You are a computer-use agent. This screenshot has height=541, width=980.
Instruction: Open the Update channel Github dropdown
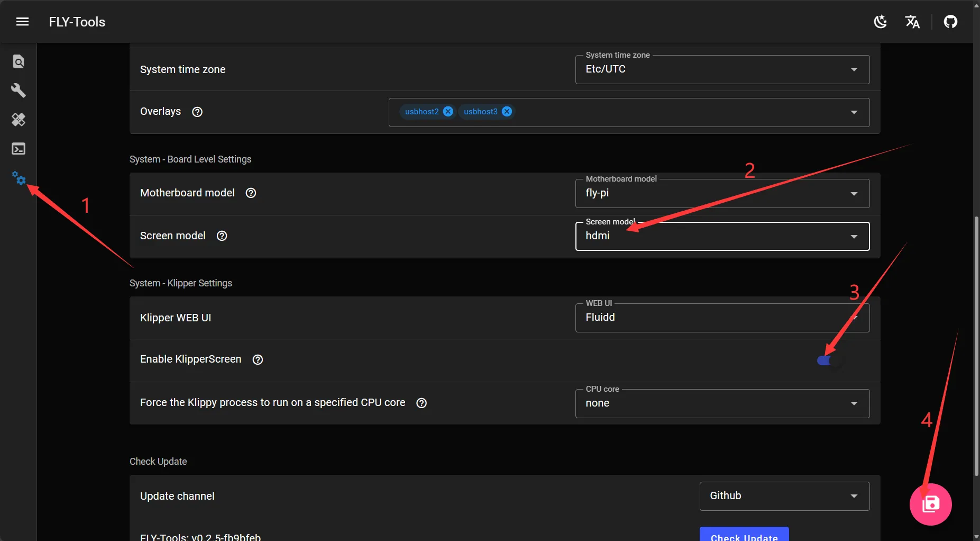(784, 496)
